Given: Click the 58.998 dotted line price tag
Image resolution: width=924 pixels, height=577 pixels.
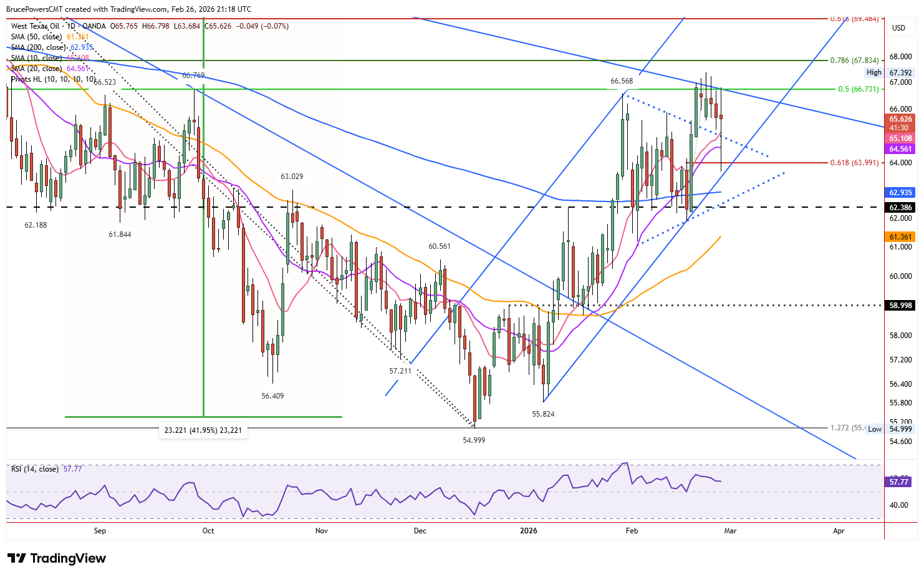Looking at the screenshot, I should coord(900,306).
